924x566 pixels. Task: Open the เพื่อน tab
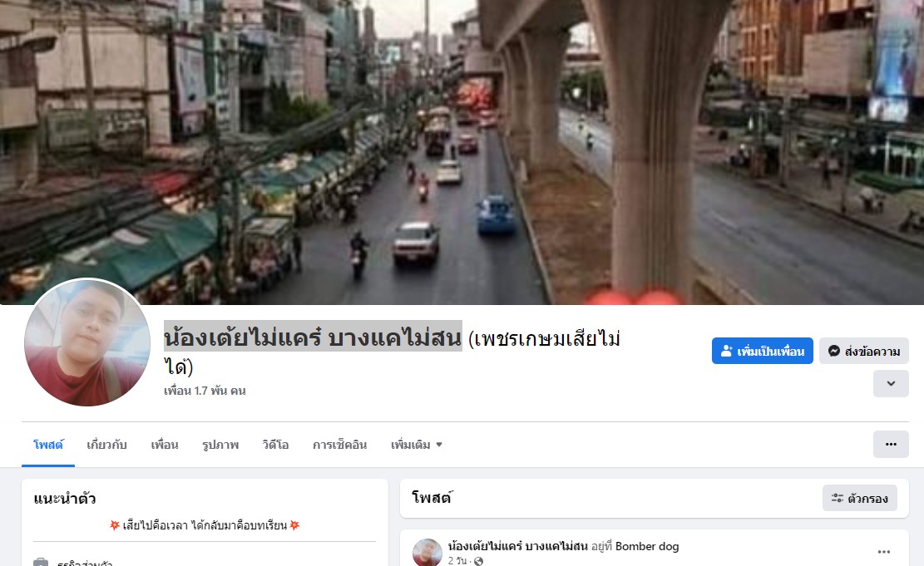click(165, 445)
